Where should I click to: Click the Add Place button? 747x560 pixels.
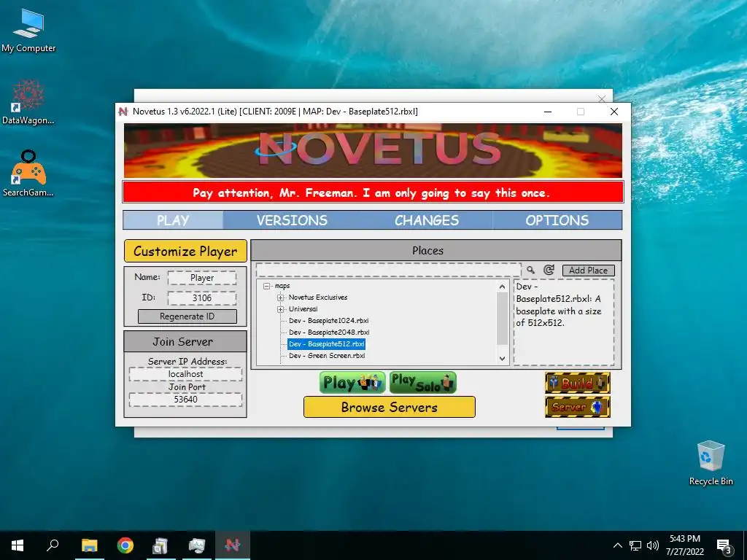pos(589,270)
